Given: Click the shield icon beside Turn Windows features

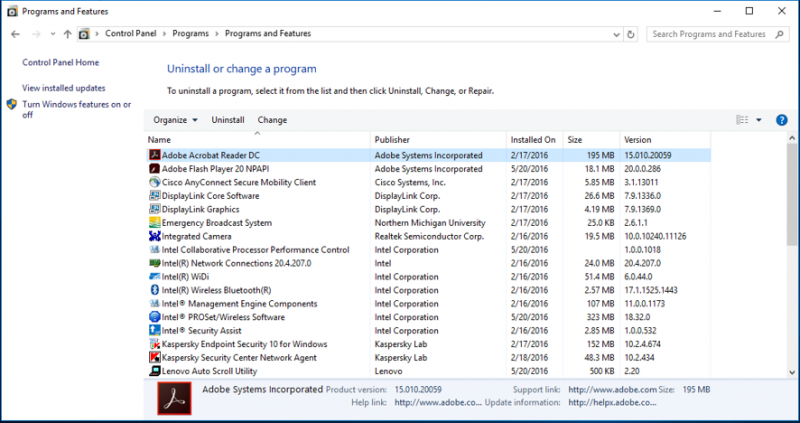Looking at the screenshot, I should [x=12, y=105].
